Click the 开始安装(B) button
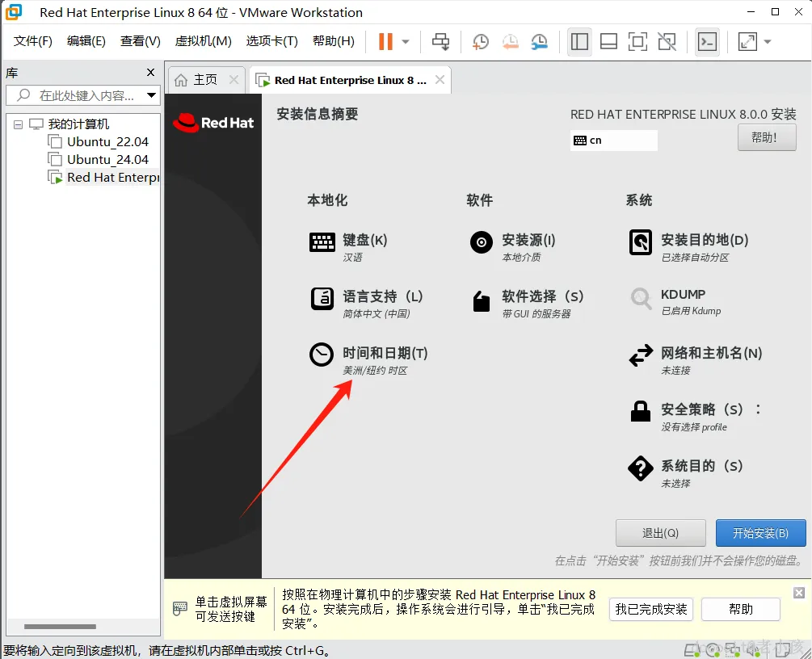812x659 pixels. pos(760,533)
